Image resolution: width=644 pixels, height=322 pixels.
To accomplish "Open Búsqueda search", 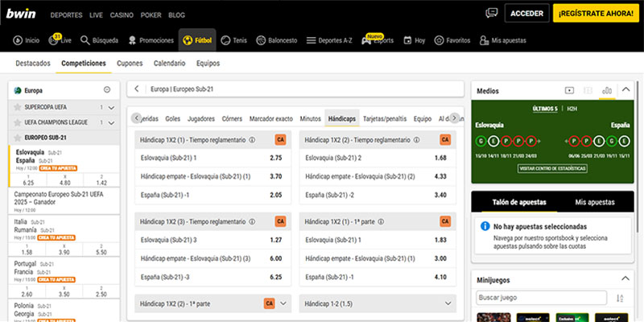I will (99, 40).
